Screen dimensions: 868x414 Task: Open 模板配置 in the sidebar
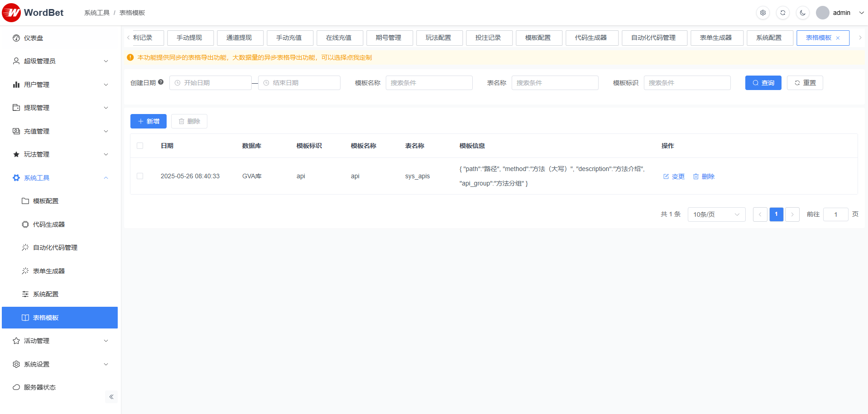click(46, 201)
